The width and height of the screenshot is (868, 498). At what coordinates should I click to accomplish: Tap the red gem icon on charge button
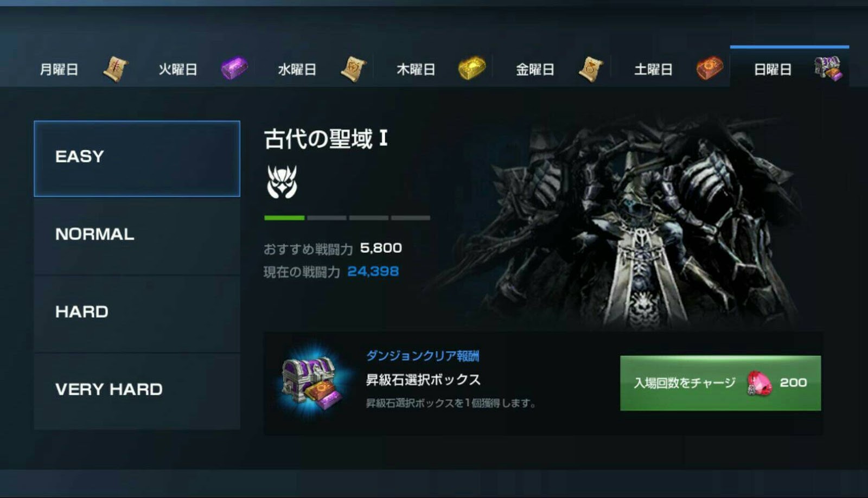click(x=759, y=384)
